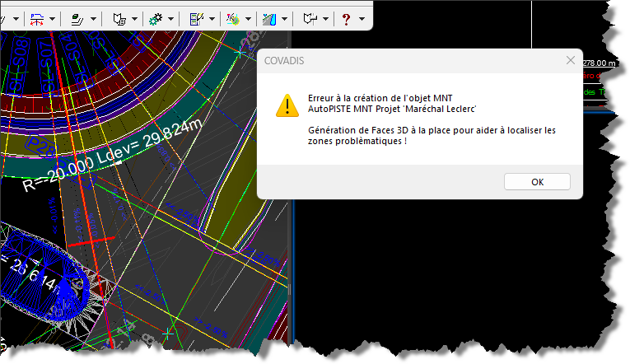Expand arrow beside the point selection icon
Screen dimensions: 630x364
[249, 19]
